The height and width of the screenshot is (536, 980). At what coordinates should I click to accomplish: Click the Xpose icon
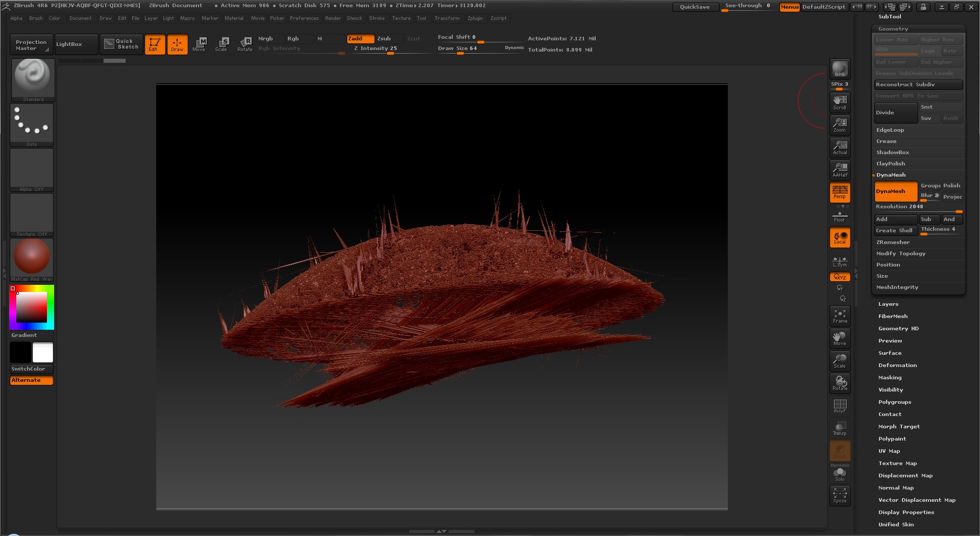tap(840, 495)
